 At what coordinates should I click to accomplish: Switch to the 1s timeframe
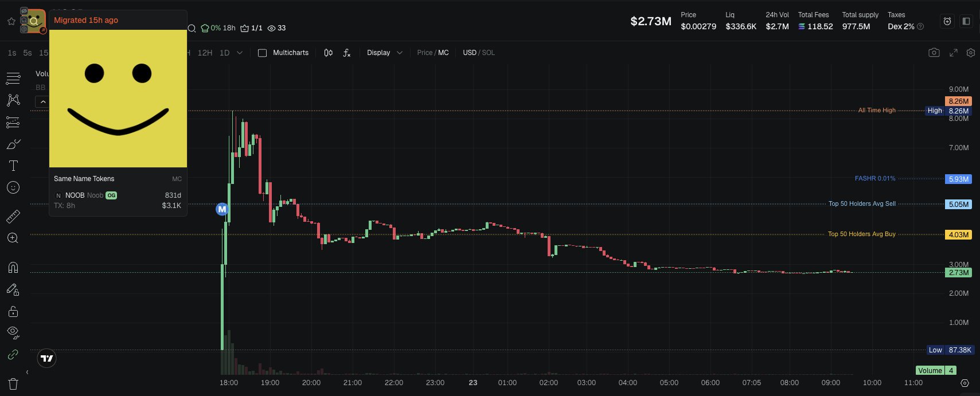tap(12, 53)
